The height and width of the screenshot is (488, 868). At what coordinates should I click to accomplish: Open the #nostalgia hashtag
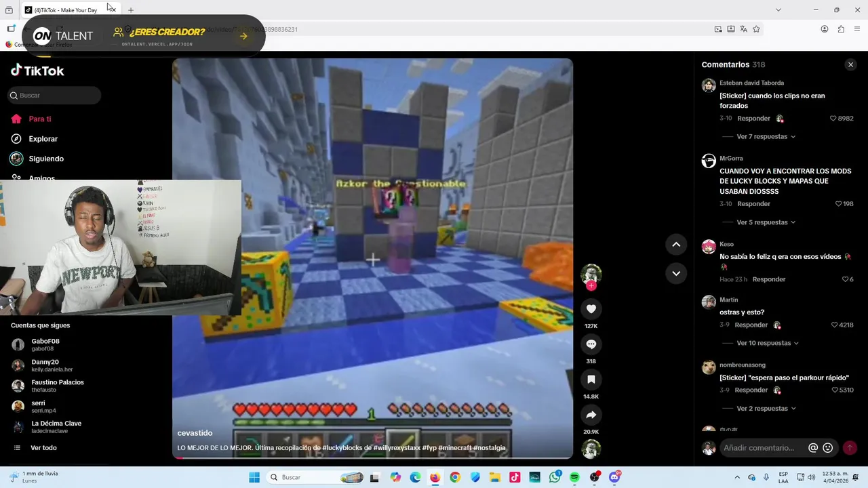point(489,448)
